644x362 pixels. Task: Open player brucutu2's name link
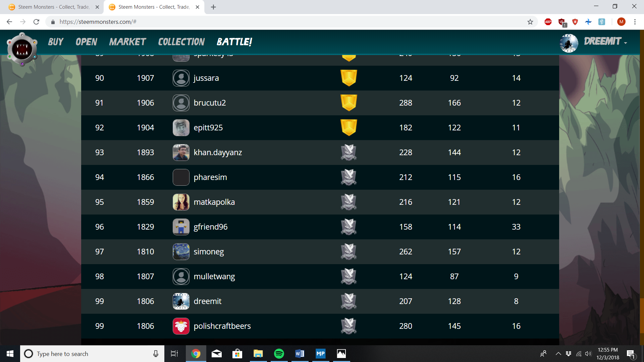pos(210,103)
